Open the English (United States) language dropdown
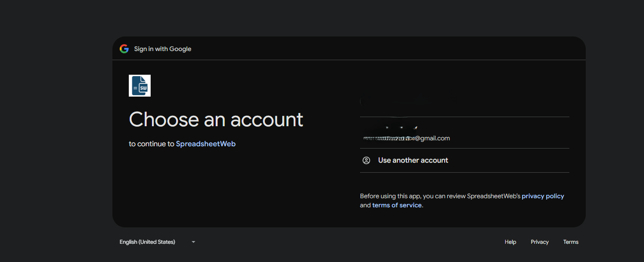 point(157,242)
